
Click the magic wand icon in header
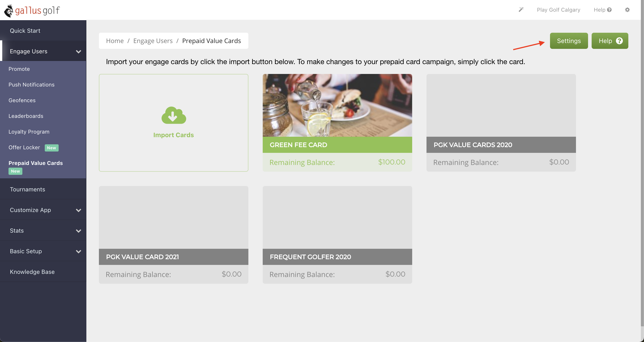pyautogui.click(x=521, y=10)
